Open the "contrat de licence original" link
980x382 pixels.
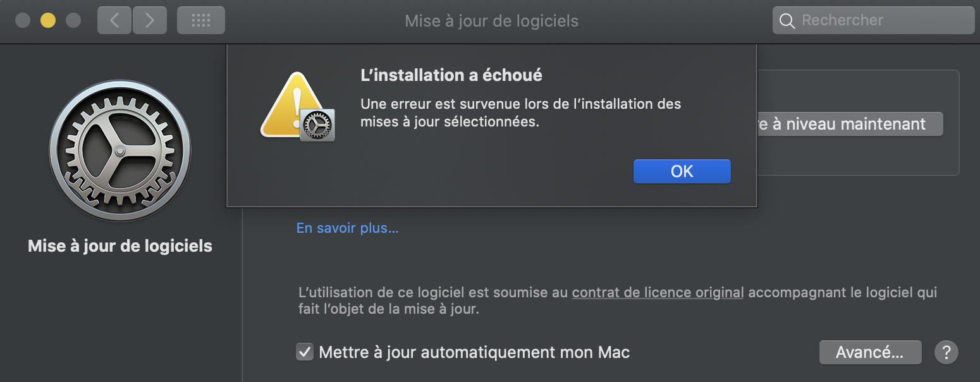(x=658, y=292)
